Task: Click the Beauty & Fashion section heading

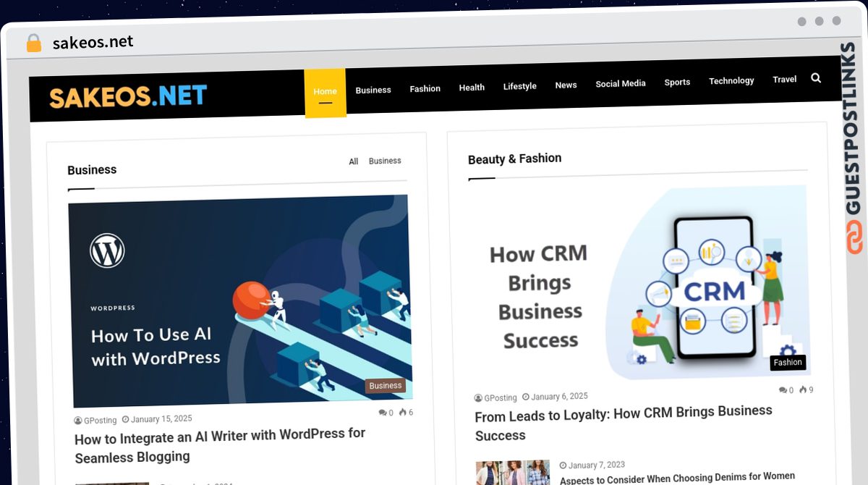Action: tap(514, 159)
